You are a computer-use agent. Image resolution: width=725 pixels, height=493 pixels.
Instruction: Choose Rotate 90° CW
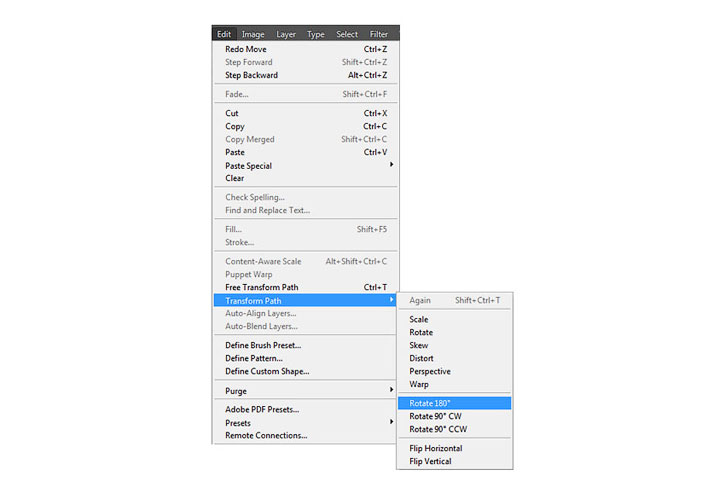tap(455, 416)
